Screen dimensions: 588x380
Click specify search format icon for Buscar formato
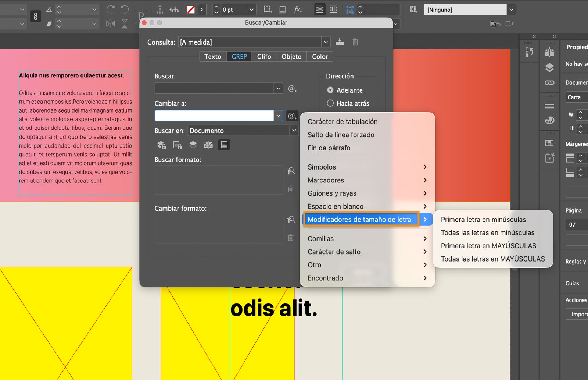291,171
